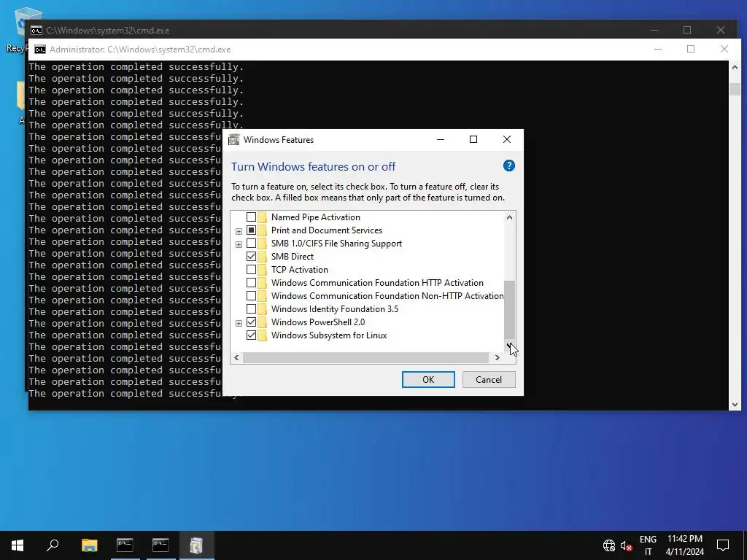Image resolution: width=747 pixels, height=560 pixels.
Task: Click the features list scroll left arrow
Action: pos(237,357)
